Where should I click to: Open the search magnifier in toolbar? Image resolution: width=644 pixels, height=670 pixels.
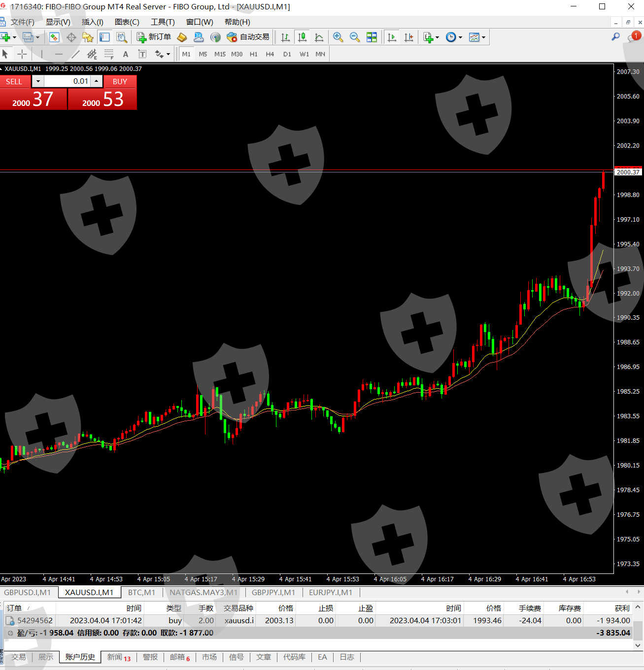coord(615,37)
